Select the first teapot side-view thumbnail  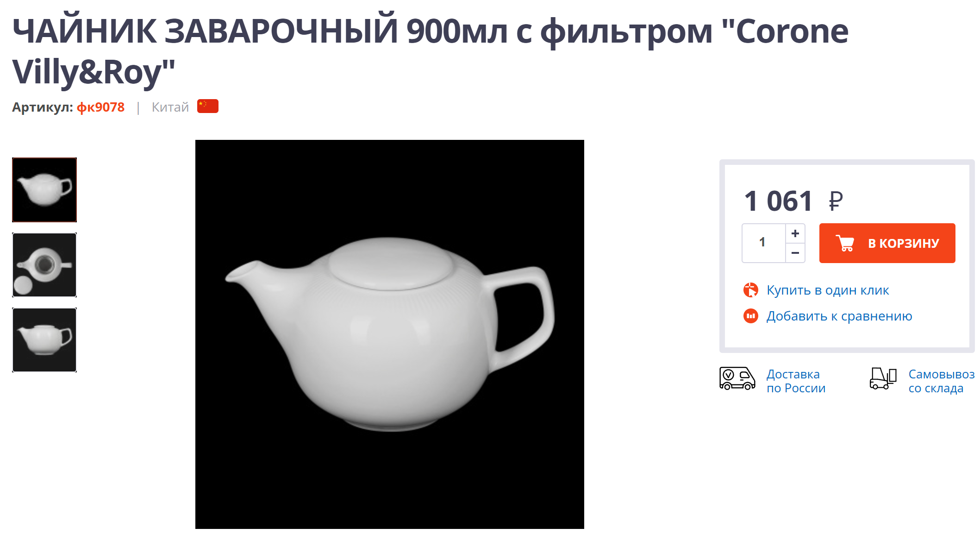44,190
